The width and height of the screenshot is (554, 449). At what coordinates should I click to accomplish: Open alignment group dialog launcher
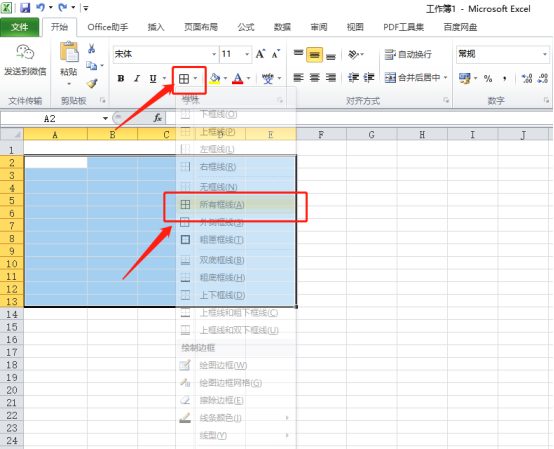446,101
